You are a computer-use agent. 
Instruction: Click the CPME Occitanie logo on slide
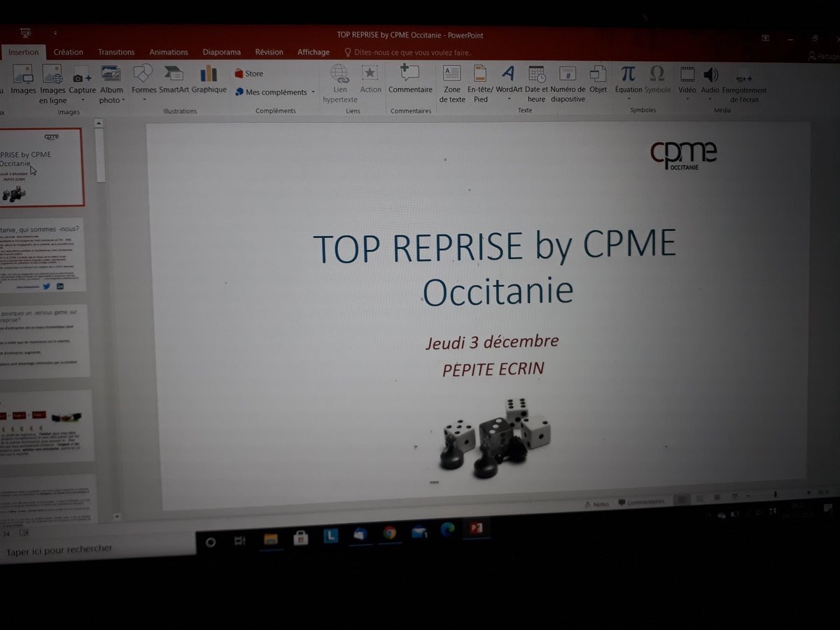(x=683, y=153)
